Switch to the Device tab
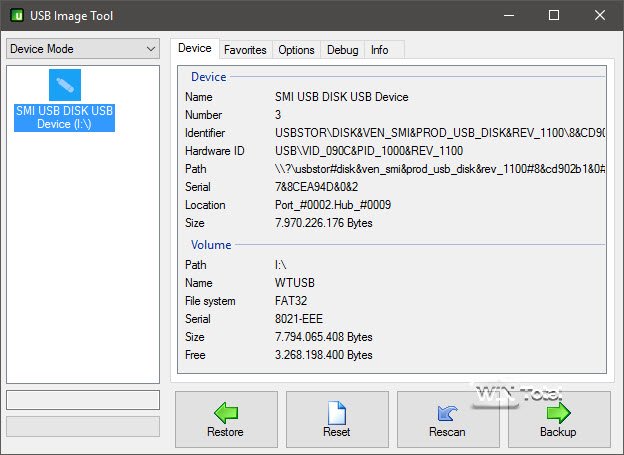Viewport: 624px width, 455px height. point(195,48)
